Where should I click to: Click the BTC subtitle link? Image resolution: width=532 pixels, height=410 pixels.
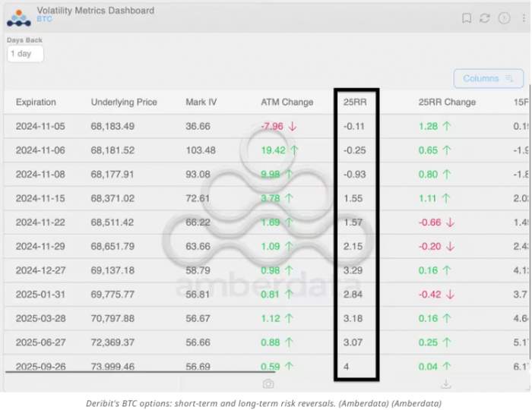click(44, 20)
